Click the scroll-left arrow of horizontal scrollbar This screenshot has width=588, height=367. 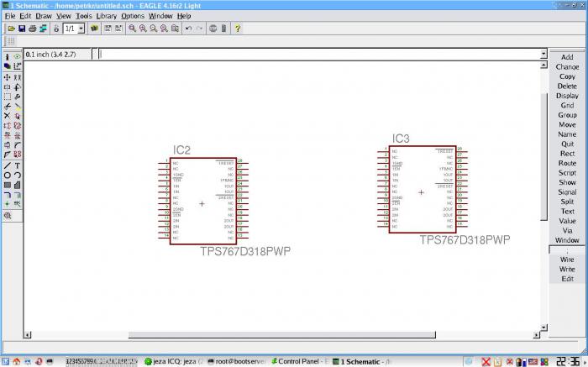point(28,335)
